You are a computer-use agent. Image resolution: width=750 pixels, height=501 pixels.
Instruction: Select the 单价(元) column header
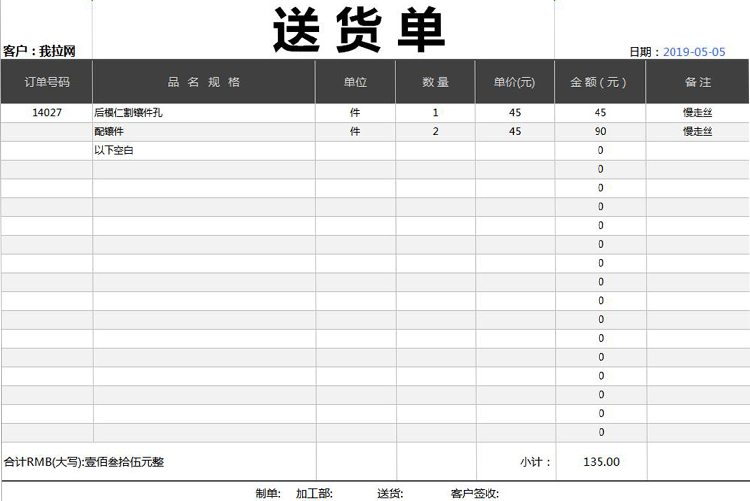pyautogui.click(x=515, y=82)
